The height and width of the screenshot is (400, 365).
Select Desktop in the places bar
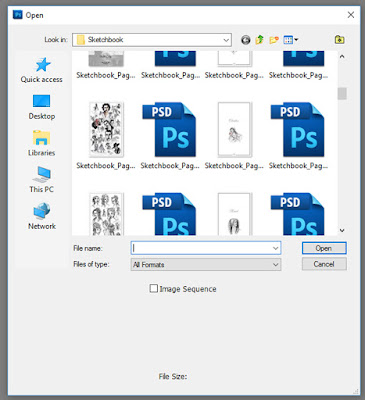pos(42,107)
